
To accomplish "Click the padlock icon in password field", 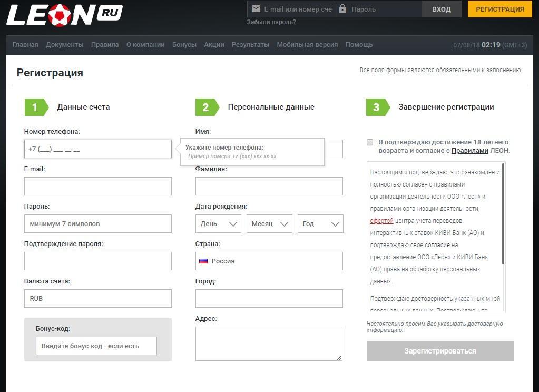I will pyautogui.click(x=343, y=9).
